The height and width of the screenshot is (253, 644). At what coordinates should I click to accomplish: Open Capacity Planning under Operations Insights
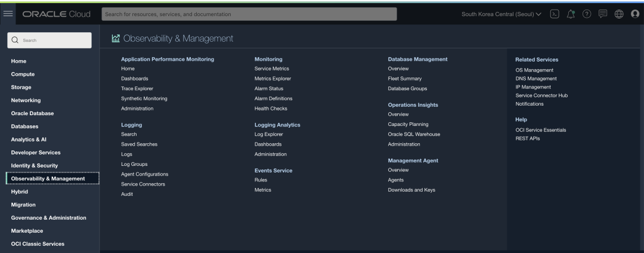pos(408,125)
